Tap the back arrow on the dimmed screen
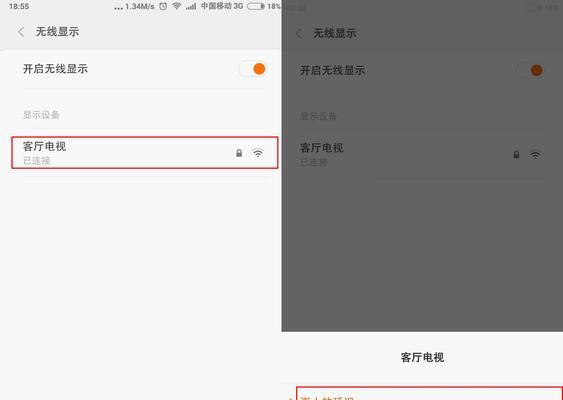Screen dimensions: 563x400 coord(299,33)
